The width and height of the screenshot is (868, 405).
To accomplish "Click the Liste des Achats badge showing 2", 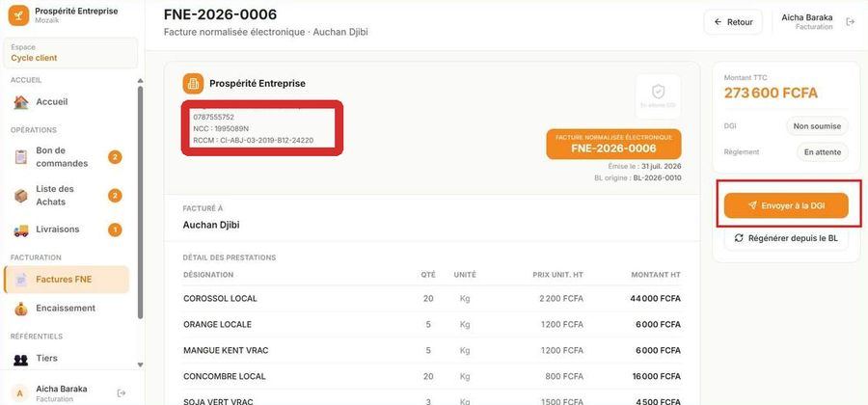I will click(x=115, y=196).
